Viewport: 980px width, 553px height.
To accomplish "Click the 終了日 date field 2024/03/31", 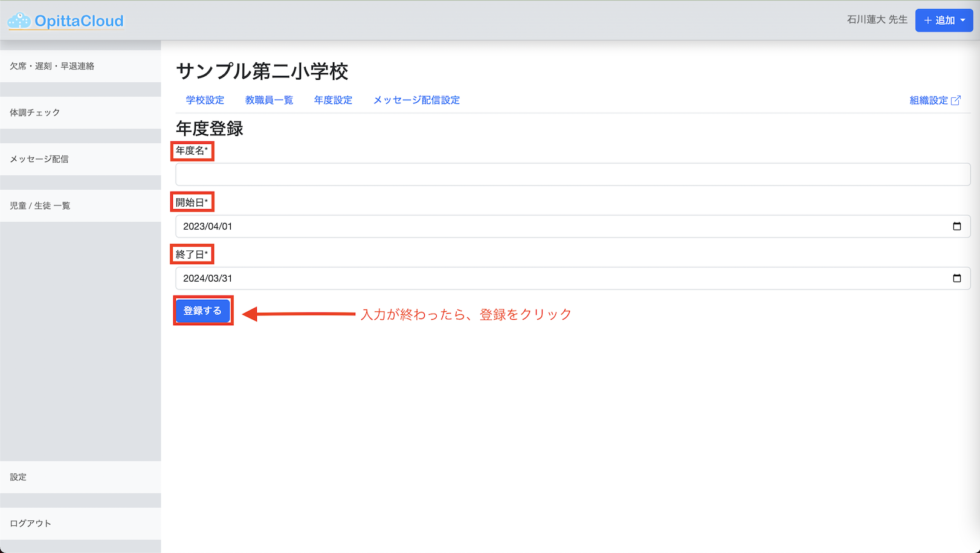I will 573,278.
